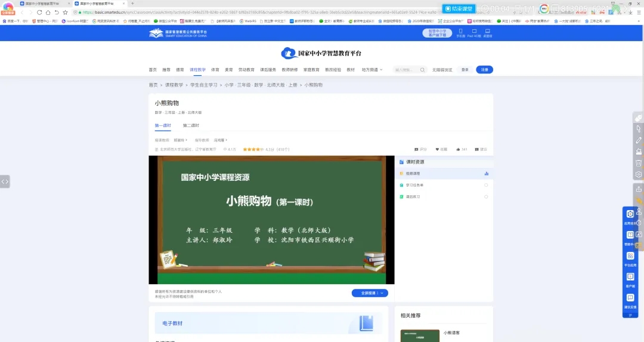Image resolution: width=644 pixels, height=342 pixels.
Task: Expand teacher 郑淑玲 details arrow
Action: coord(187,140)
